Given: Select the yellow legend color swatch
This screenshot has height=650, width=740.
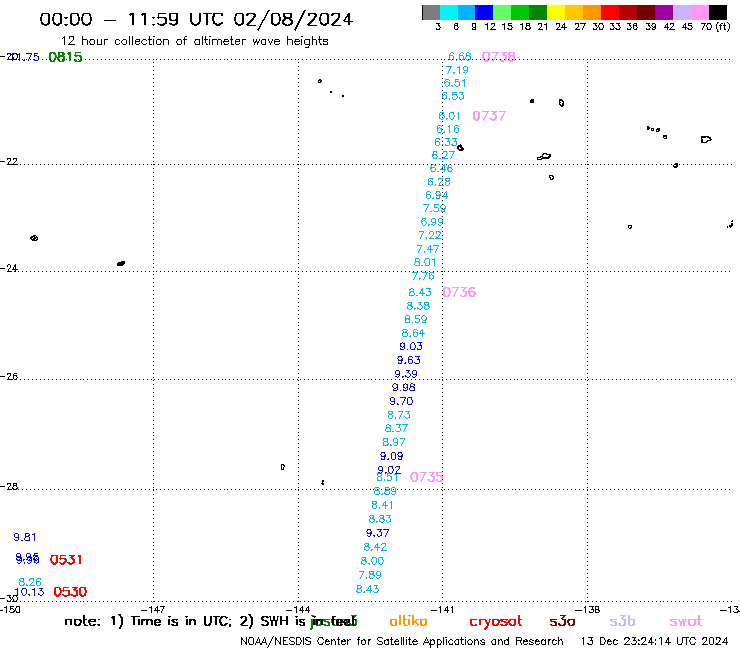Looking at the screenshot, I should [x=556, y=12].
